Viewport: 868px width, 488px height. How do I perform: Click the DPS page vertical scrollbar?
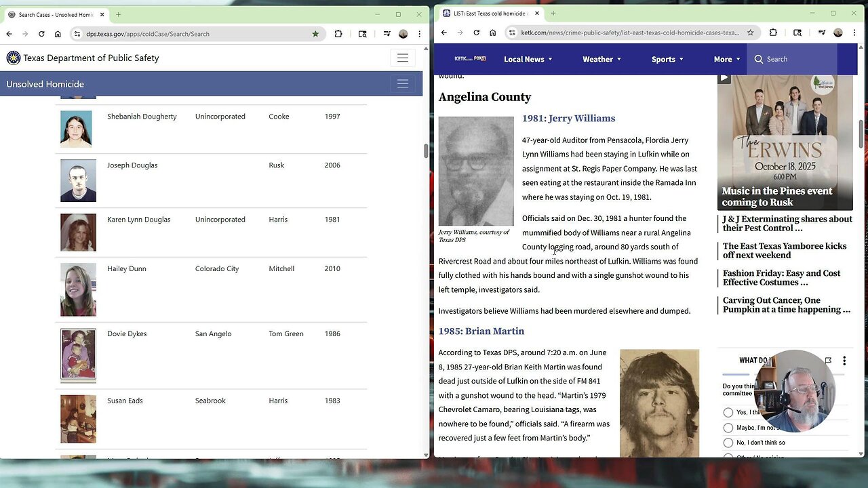pyautogui.click(x=426, y=150)
